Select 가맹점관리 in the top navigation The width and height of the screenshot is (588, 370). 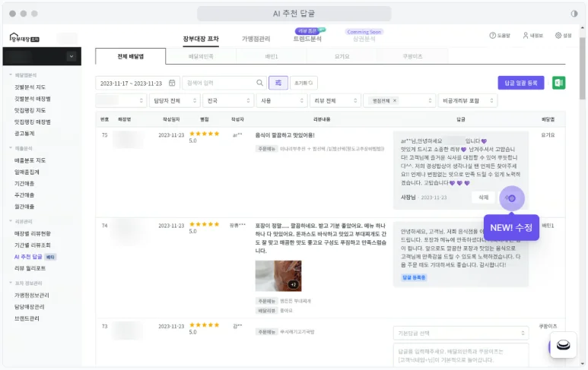click(256, 39)
